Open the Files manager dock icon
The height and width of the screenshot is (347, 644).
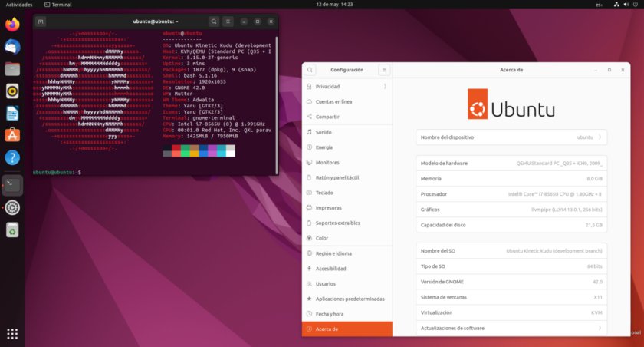pyautogui.click(x=12, y=68)
